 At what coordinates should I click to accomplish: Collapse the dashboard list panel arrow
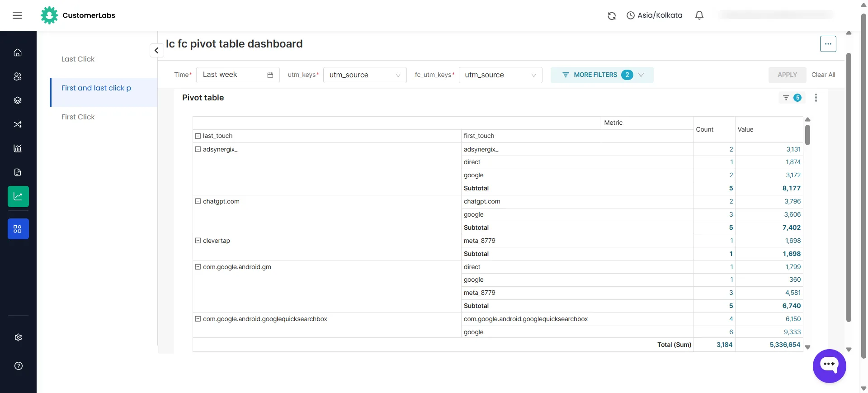pyautogui.click(x=156, y=50)
